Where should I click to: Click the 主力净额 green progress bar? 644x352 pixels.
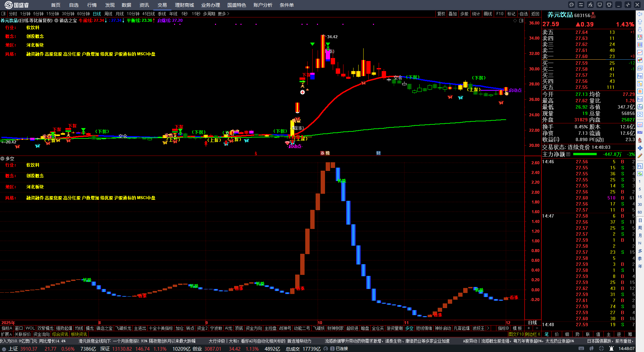585,154
